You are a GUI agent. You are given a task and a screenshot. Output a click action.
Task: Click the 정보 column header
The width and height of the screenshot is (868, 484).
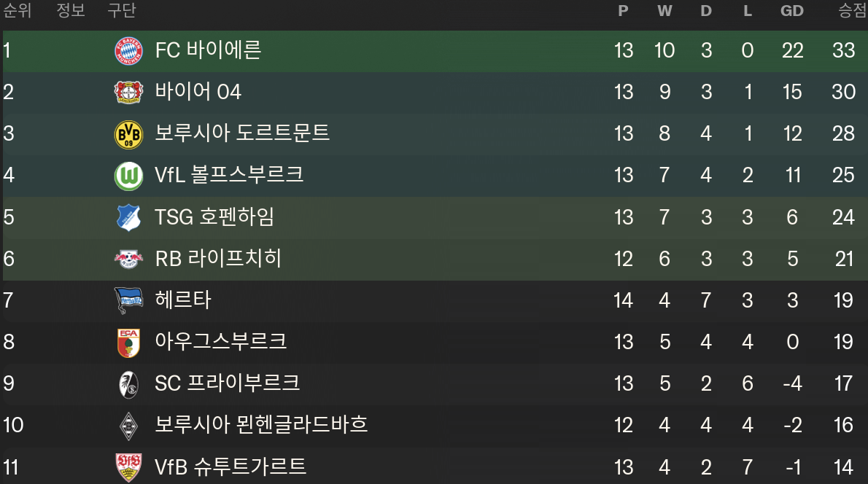tap(70, 11)
